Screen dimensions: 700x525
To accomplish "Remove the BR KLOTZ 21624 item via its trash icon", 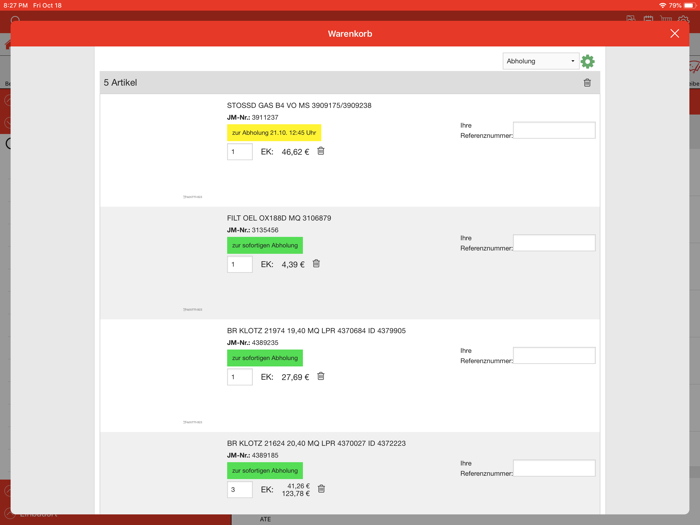I will point(321,489).
